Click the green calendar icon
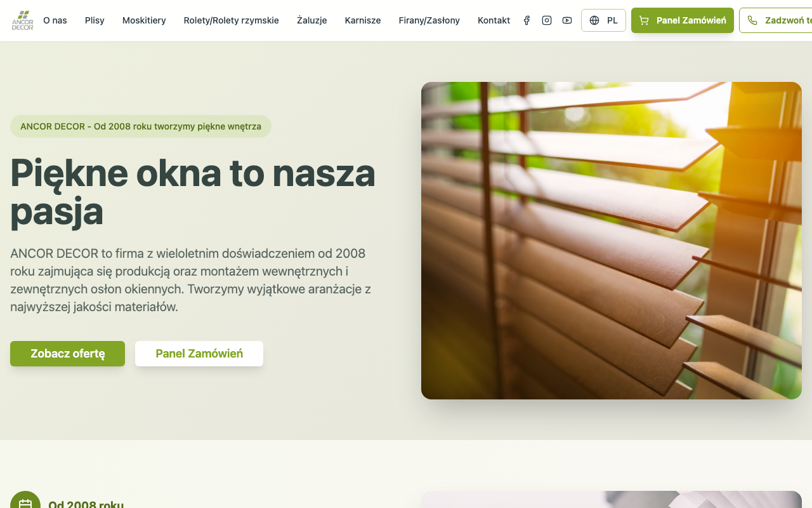Image resolution: width=812 pixels, height=508 pixels. pos(25,504)
